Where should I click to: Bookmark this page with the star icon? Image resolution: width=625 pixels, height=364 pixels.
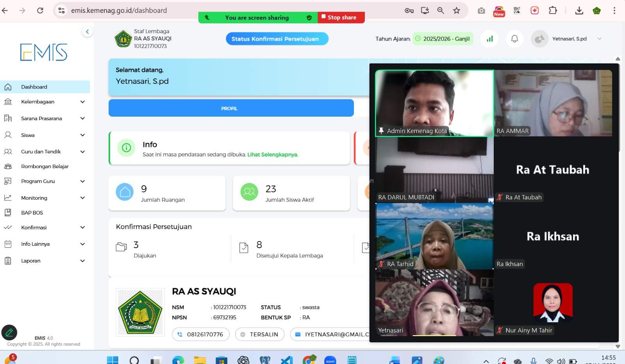point(456,11)
